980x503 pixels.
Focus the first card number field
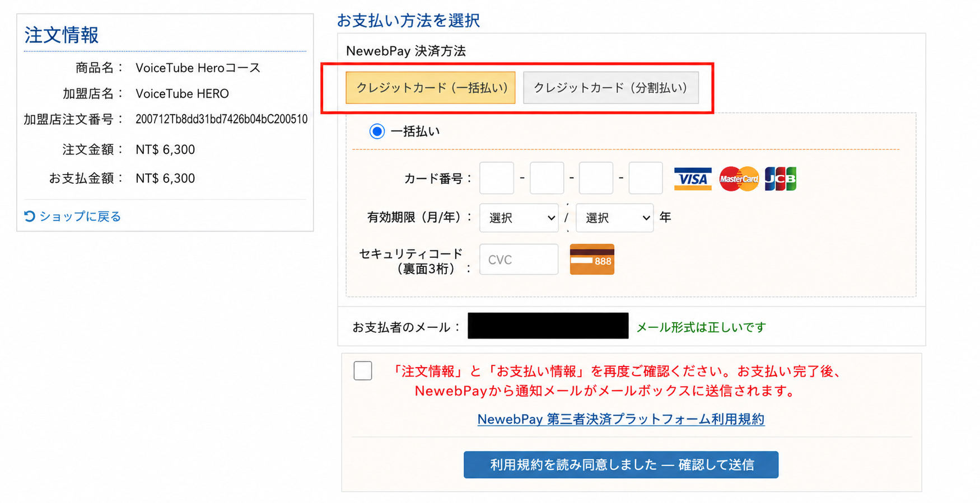click(x=497, y=178)
